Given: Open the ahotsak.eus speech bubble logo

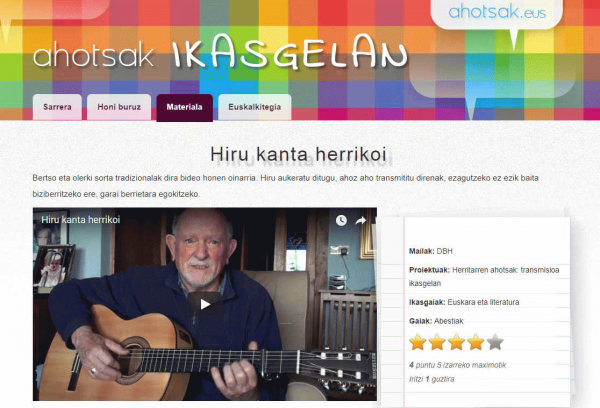Looking at the screenshot, I should [497, 13].
